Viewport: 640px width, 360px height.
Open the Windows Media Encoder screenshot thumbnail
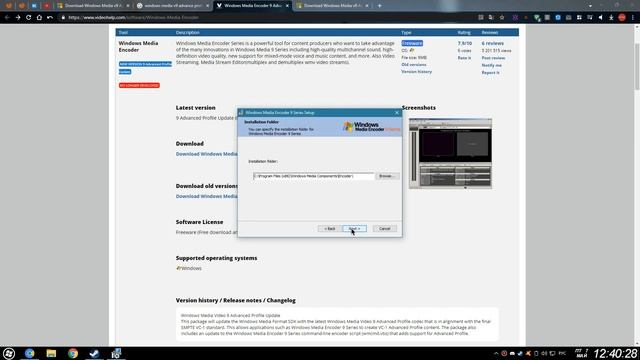[x=450, y=153]
